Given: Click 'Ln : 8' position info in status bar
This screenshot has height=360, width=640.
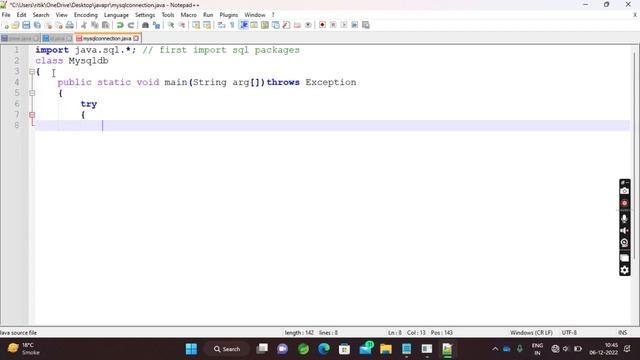Looking at the screenshot, I should [395, 333].
